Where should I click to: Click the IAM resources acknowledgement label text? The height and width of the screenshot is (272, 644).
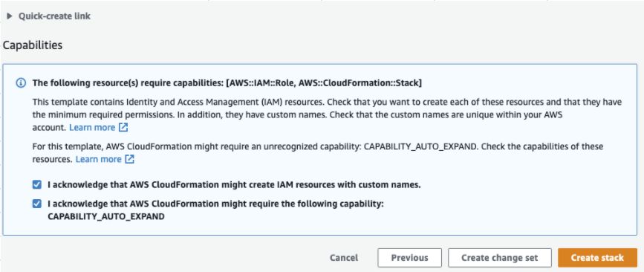click(x=234, y=185)
